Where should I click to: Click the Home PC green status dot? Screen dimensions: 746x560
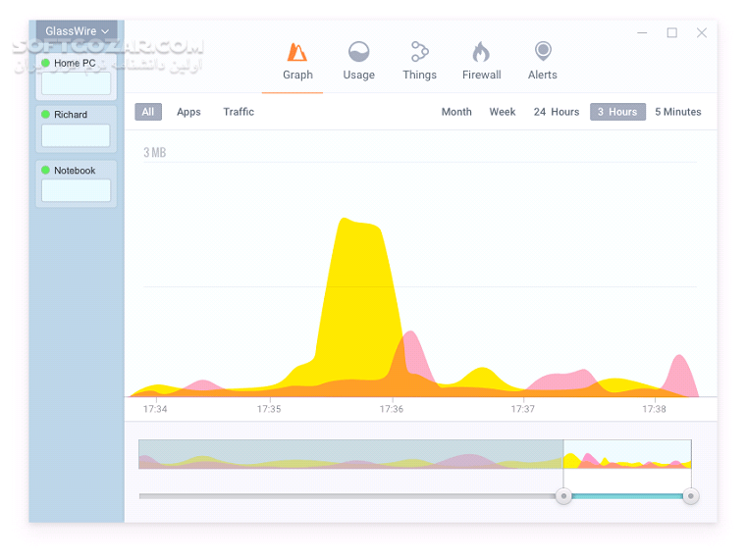tap(45, 63)
